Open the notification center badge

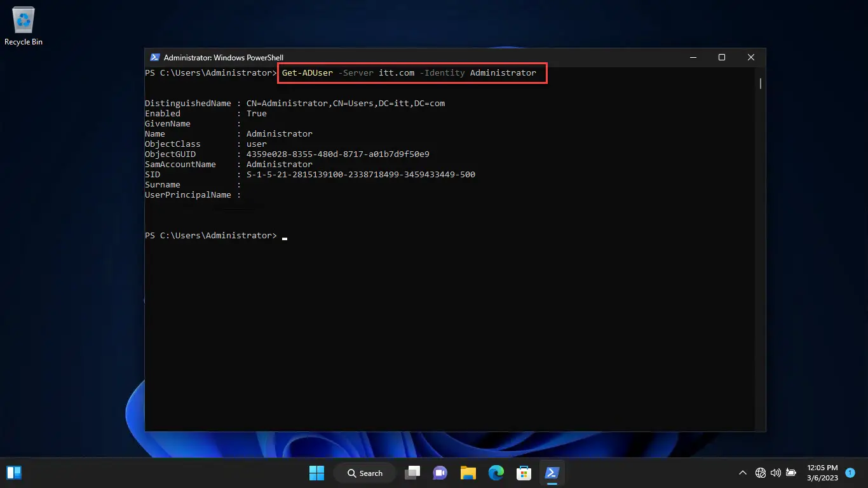(x=850, y=473)
